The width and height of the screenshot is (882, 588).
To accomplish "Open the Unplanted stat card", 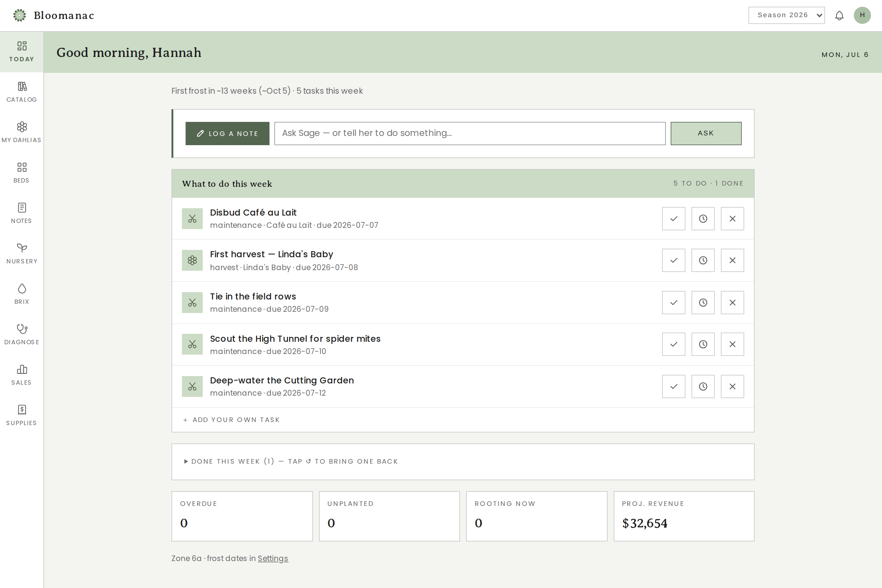I will tap(389, 516).
